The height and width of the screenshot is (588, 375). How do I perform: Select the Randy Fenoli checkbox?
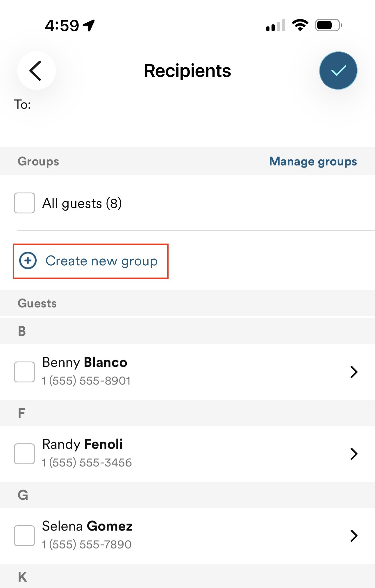[24, 454]
